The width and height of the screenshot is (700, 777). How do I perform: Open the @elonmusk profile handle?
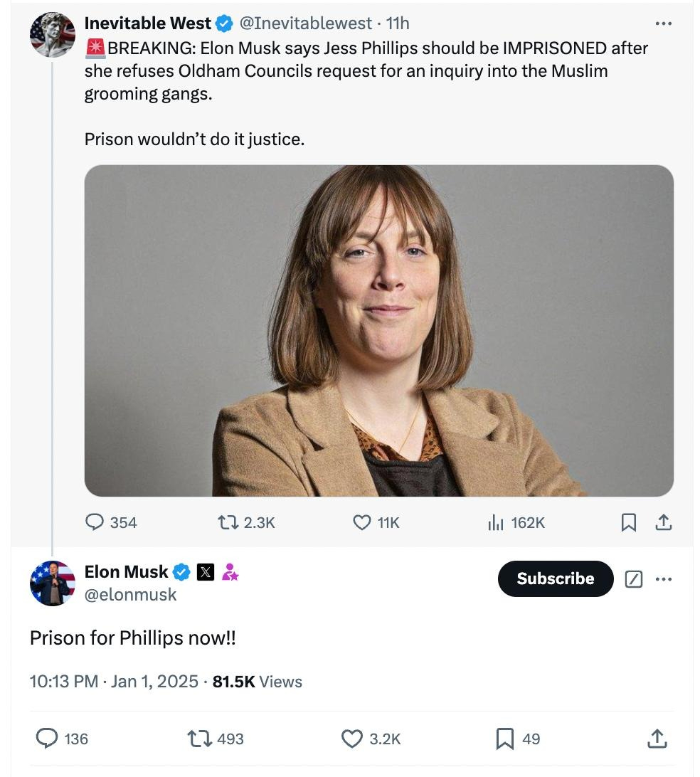coord(130,595)
